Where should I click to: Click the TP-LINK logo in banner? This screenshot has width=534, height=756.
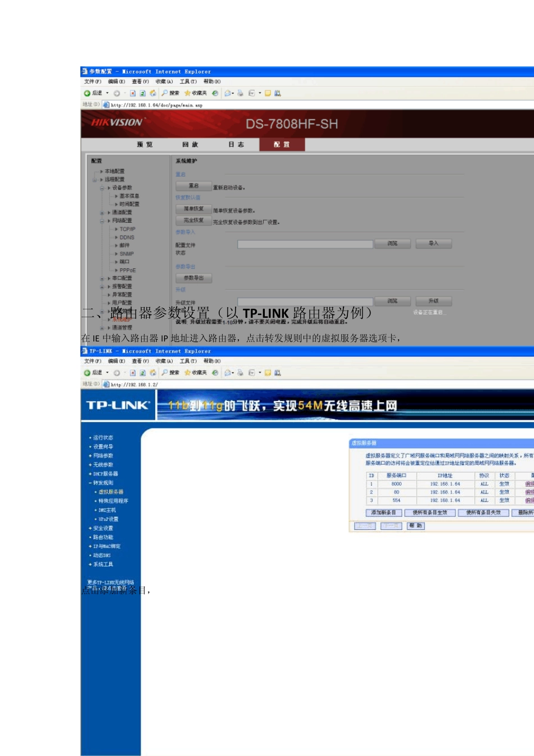click(118, 405)
